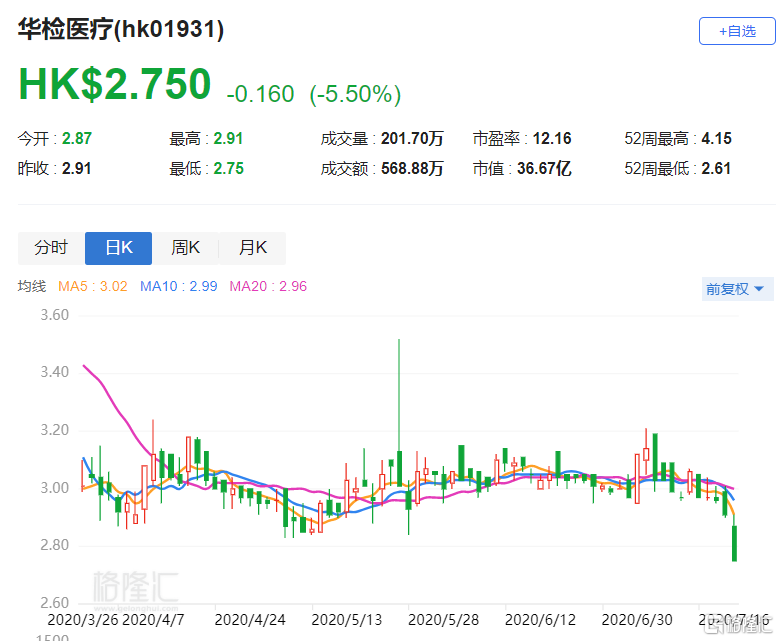Viewport: 779px width, 641px height.
Task: Expand the 前复权 adjustment dropdown
Action: click(x=735, y=289)
